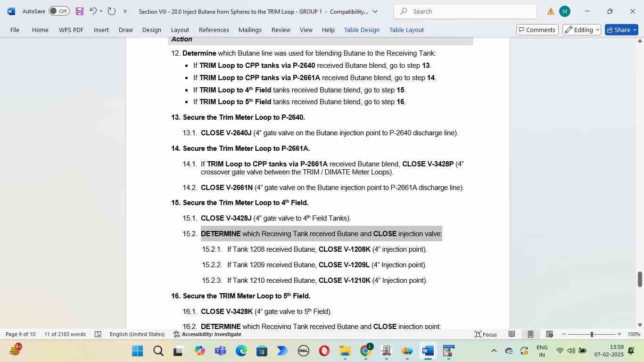Undo the last action
Image resolution: width=644 pixels, height=362 pixels.
click(x=93, y=11)
